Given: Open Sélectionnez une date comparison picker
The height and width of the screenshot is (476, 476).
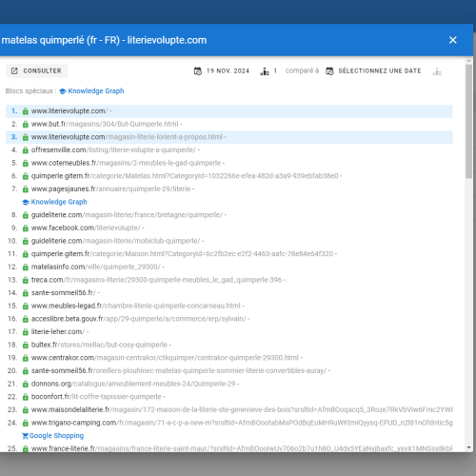Looking at the screenshot, I should click(x=374, y=71).
